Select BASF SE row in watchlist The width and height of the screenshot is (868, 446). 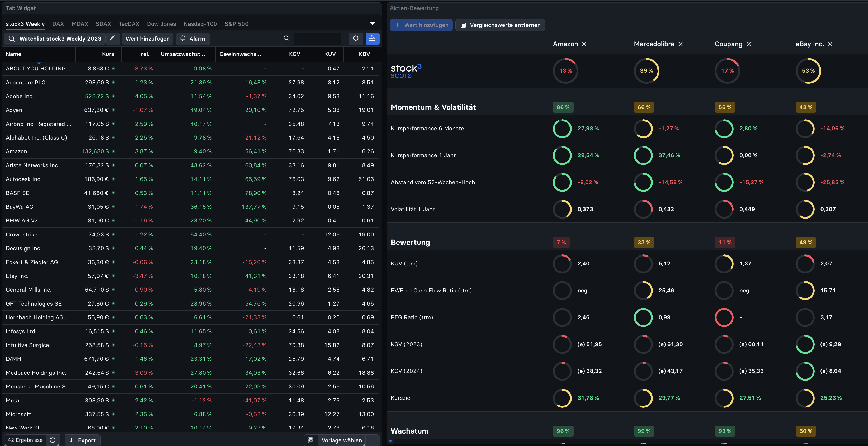tap(190, 193)
